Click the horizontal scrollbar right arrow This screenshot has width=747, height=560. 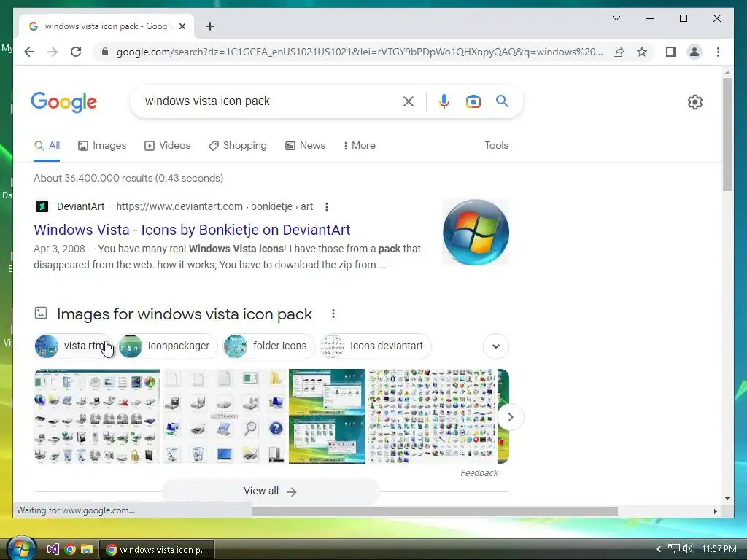(x=715, y=511)
